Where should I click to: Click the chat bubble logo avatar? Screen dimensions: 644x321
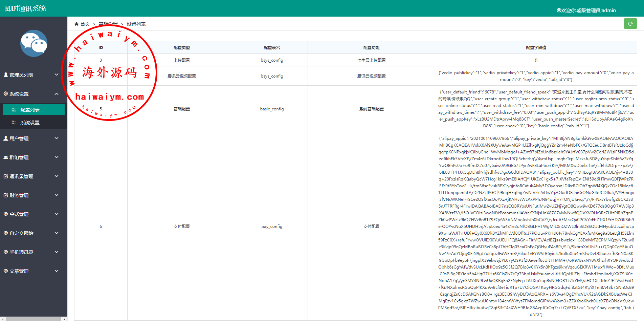tap(34, 43)
